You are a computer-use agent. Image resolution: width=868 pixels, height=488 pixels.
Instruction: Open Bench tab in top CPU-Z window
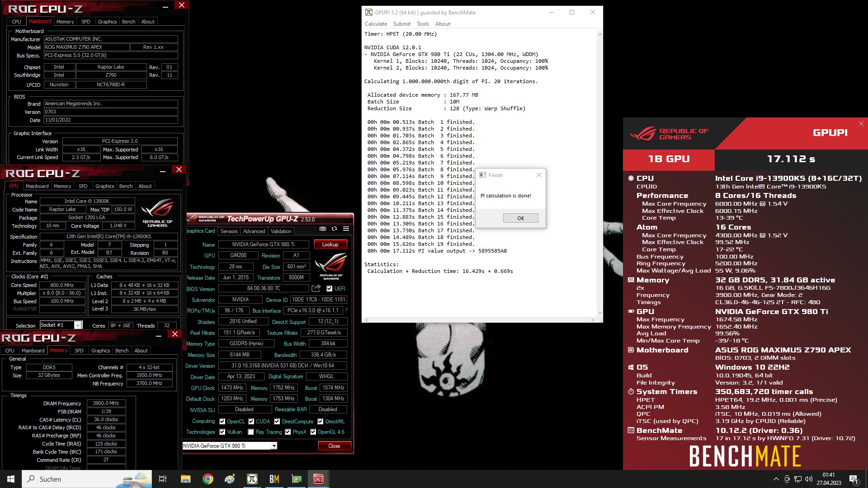click(128, 22)
